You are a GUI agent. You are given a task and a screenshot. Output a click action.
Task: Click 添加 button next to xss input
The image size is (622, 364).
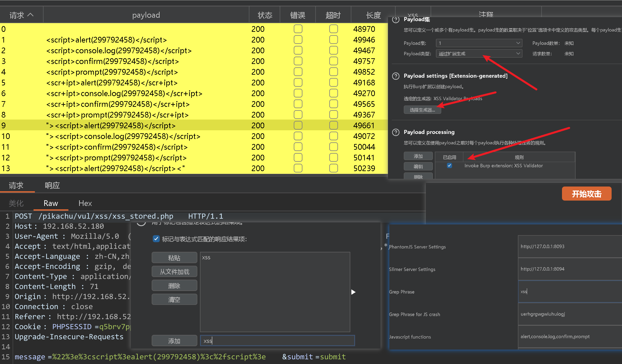[174, 341]
